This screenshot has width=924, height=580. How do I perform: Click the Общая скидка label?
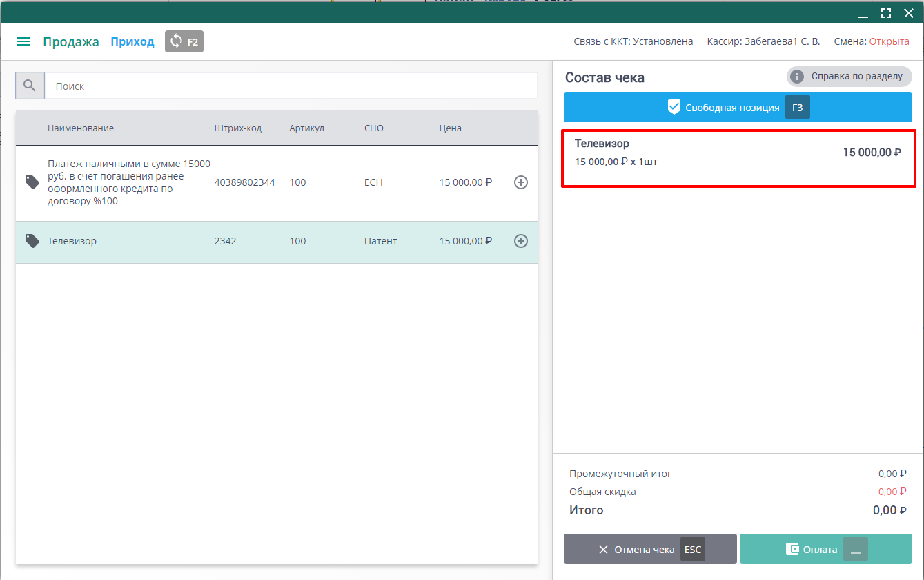click(602, 492)
